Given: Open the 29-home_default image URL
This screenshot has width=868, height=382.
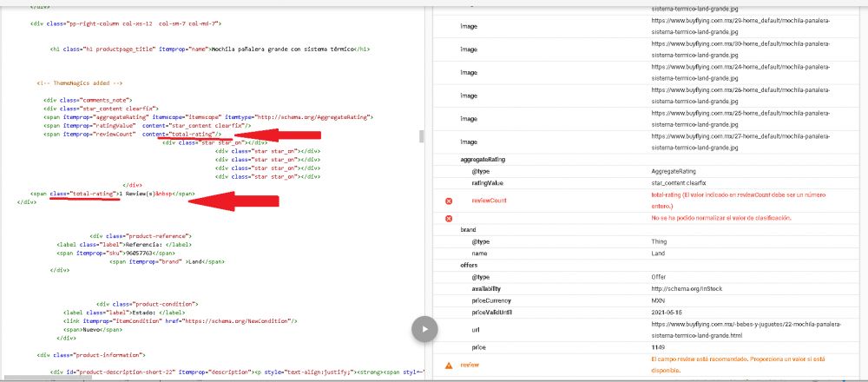Looking at the screenshot, I should (x=740, y=26).
